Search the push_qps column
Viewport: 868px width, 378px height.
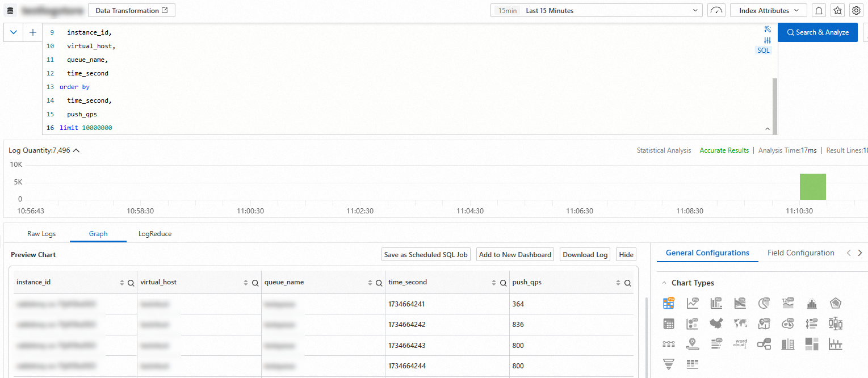pyautogui.click(x=627, y=283)
